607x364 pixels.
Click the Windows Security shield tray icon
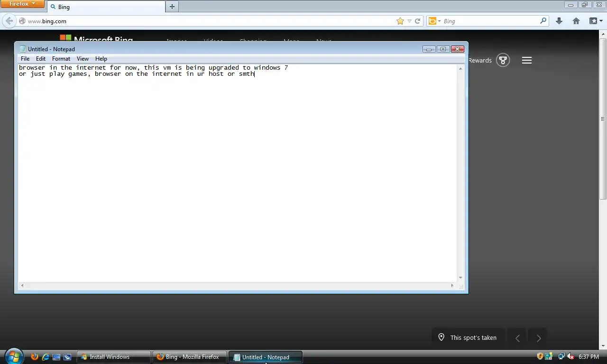[x=540, y=356]
